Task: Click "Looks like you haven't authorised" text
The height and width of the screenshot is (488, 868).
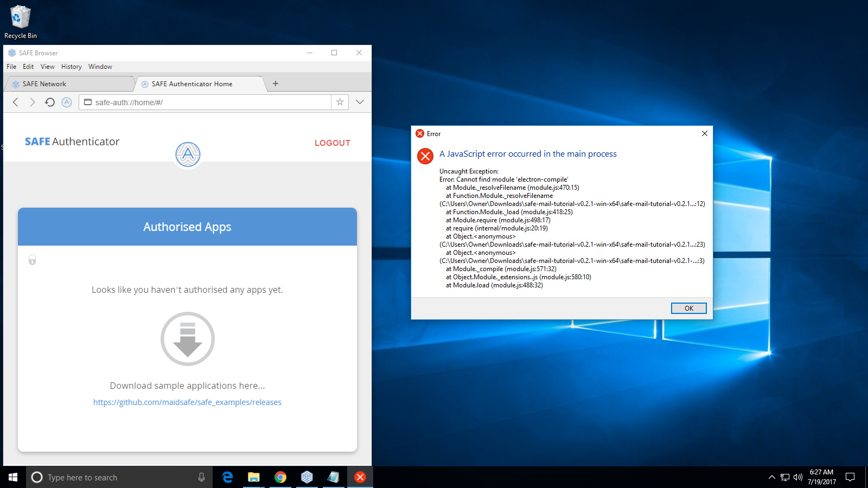Action: (x=187, y=290)
